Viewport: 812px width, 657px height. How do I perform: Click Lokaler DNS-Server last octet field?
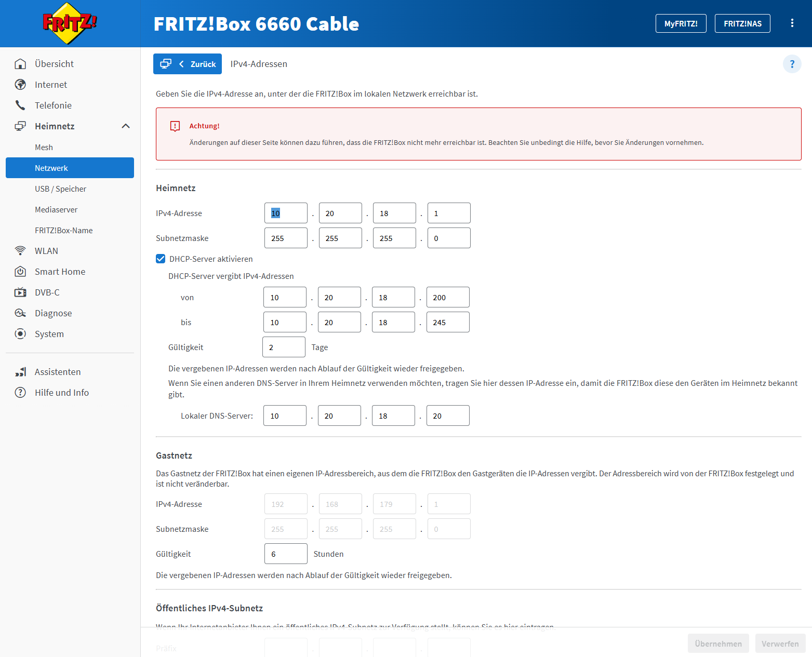point(448,415)
